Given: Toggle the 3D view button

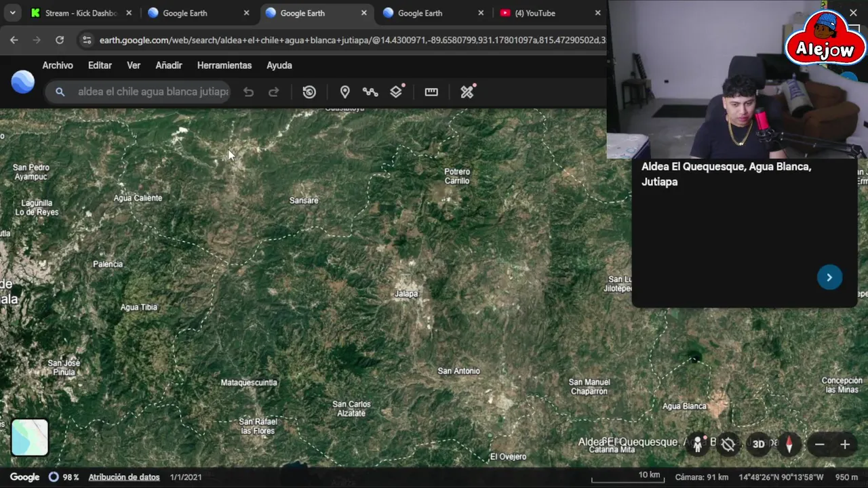Looking at the screenshot, I should (x=758, y=445).
